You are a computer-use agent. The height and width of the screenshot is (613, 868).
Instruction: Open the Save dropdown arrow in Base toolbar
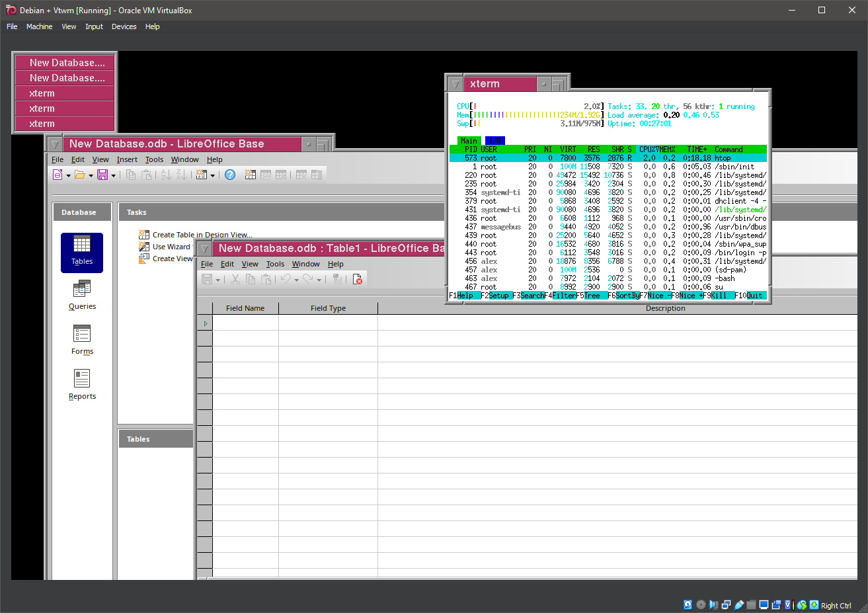(x=112, y=174)
